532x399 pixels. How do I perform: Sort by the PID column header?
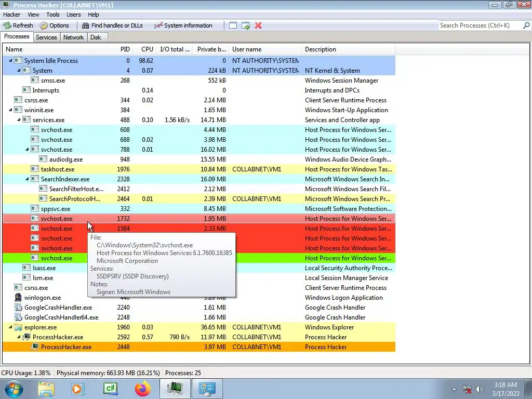coord(120,49)
